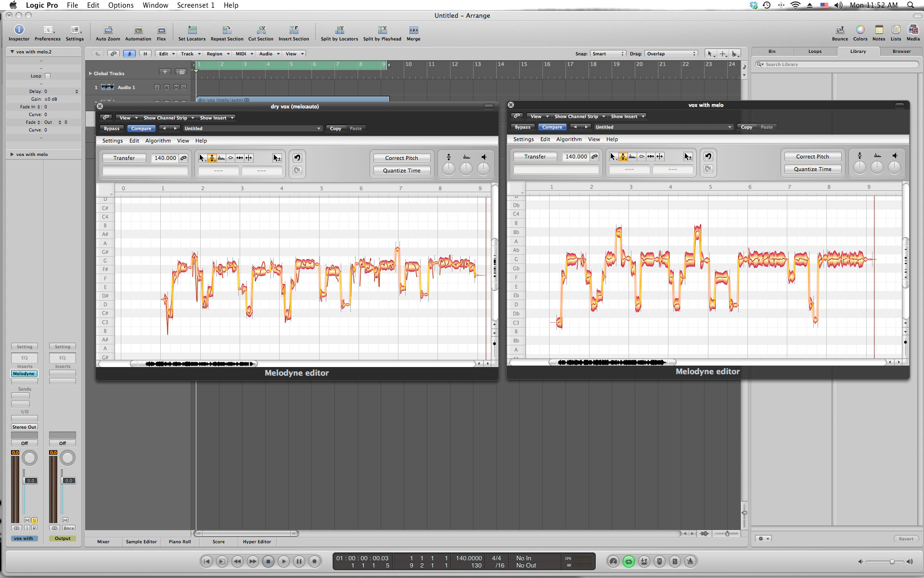Open Settings menu in vox with melo Melodyne
The width and height of the screenshot is (924, 578).
pyautogui.click(x=523, y=139)
